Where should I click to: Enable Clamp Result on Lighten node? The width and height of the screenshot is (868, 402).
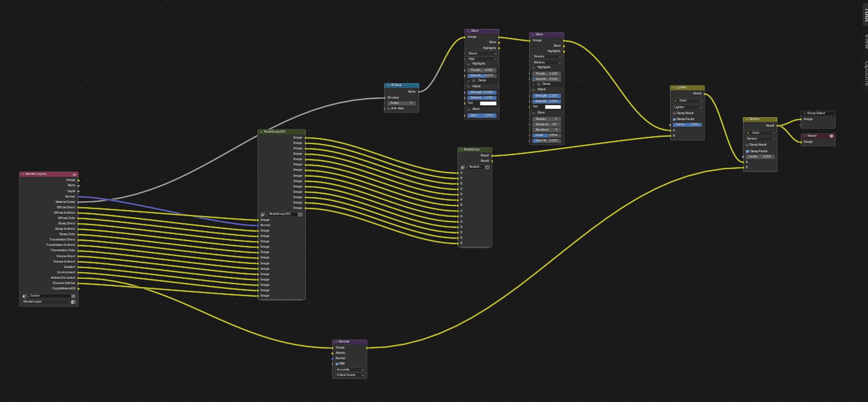click(675, 113)
